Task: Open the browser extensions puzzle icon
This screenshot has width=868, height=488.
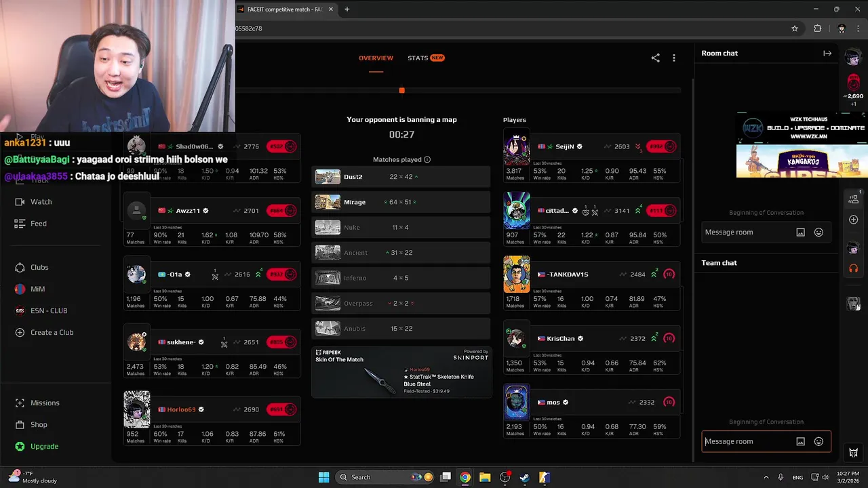Action: point(817,28)
